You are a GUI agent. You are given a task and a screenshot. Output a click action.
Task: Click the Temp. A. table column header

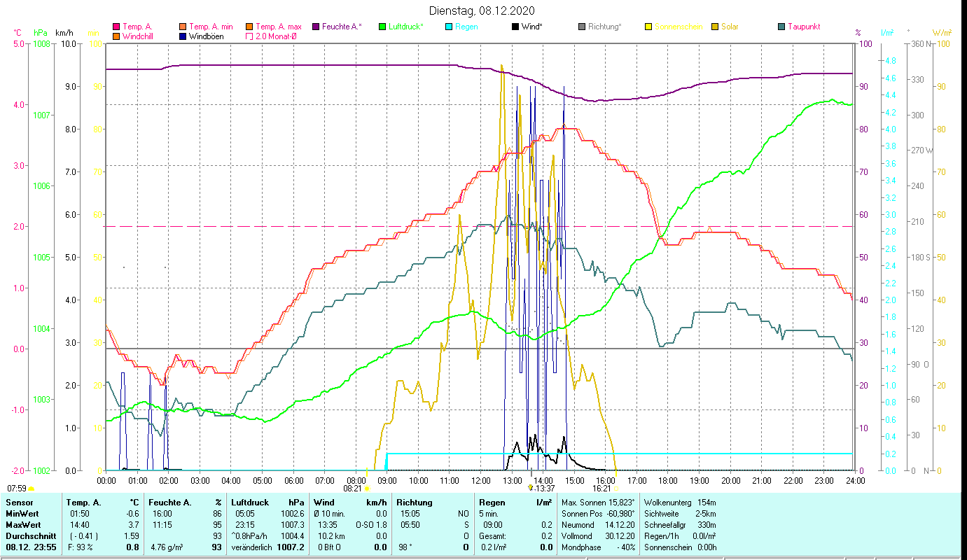[83, 503]
